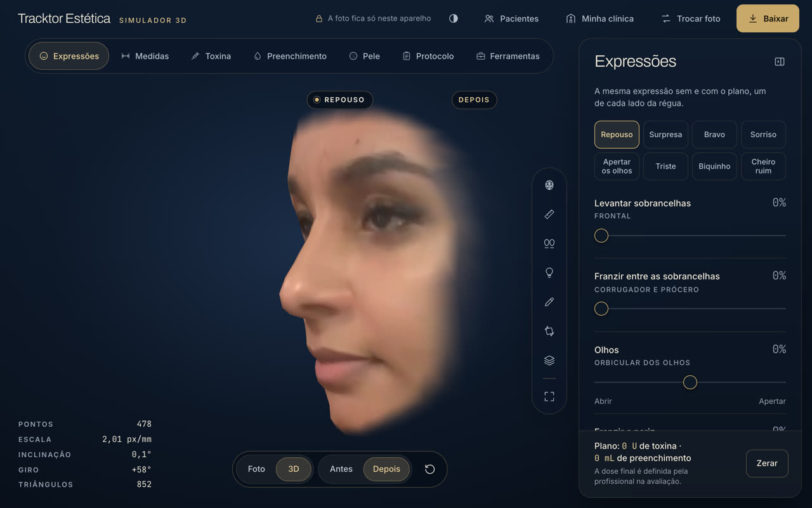Select the pencil drawing tool
The height and width of the screenshot is (508, 812).
pyautogui.click(x=549, y=302)
